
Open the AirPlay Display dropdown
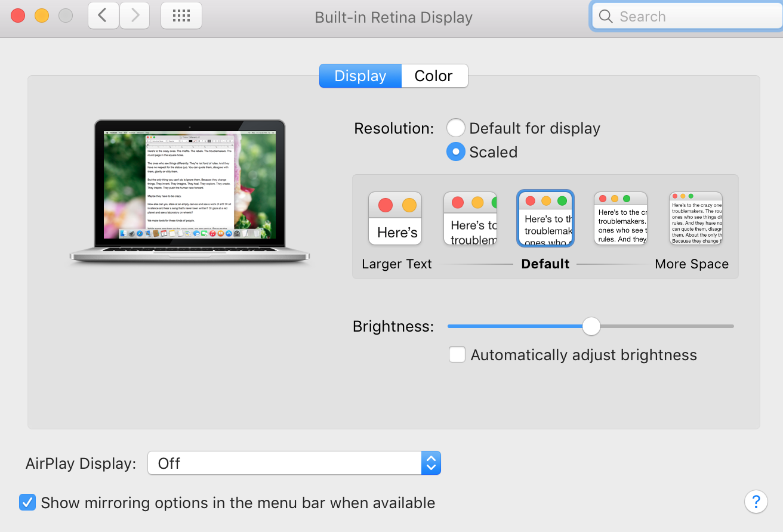click(294, 463)
